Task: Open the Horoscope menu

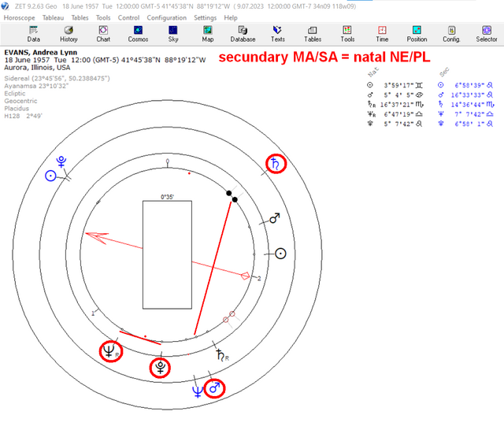Action: [x=19, y=17]
